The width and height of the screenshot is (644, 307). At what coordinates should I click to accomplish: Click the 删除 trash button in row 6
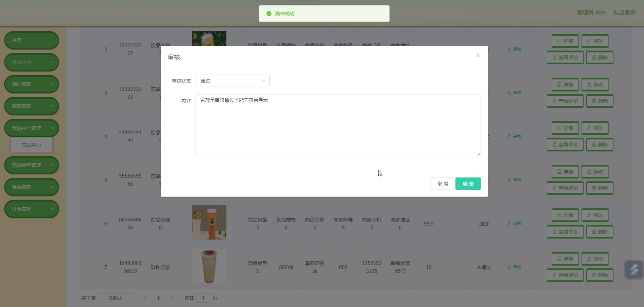click(x=600, y=232)
